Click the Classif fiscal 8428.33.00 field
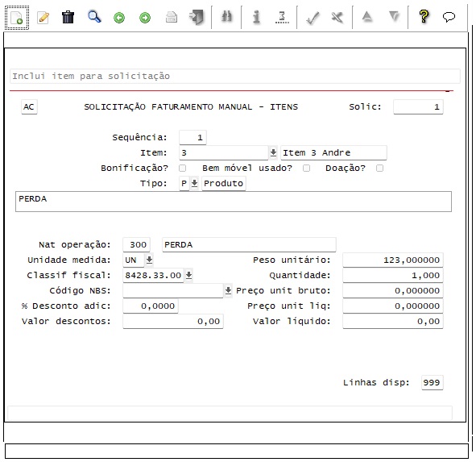Screen dimensions: 476x462 [x=153, y=276]
